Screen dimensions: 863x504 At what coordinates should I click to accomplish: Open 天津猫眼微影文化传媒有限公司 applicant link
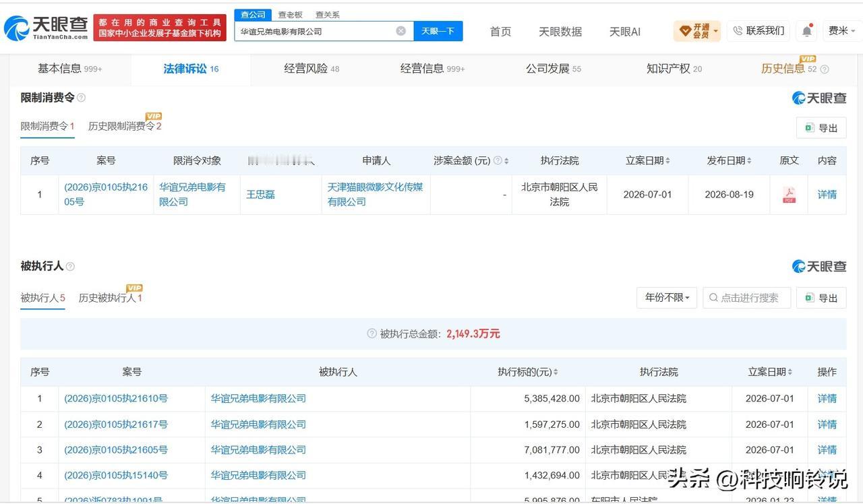(376, 195)
